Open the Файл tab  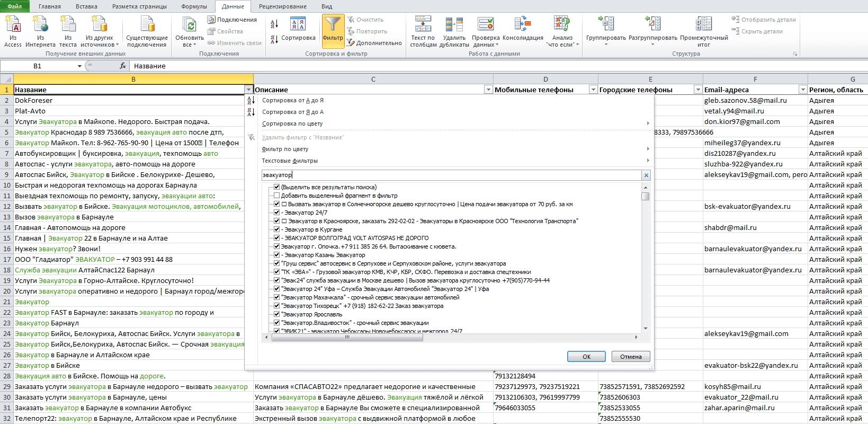(15, 6)
